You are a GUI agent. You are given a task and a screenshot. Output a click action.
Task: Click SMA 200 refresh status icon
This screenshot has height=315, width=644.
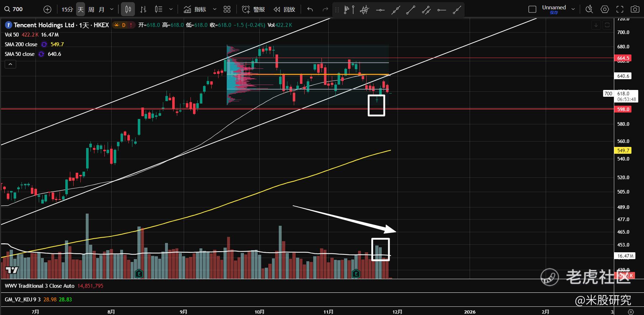click(x=44, y=44)
